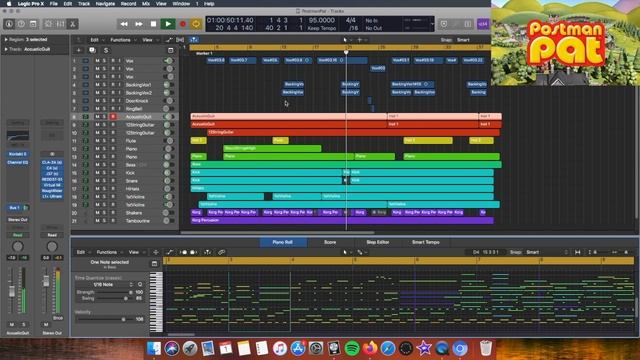Mute the Bass track
This screenshot has width=640, height=360.
pos(97,165)
